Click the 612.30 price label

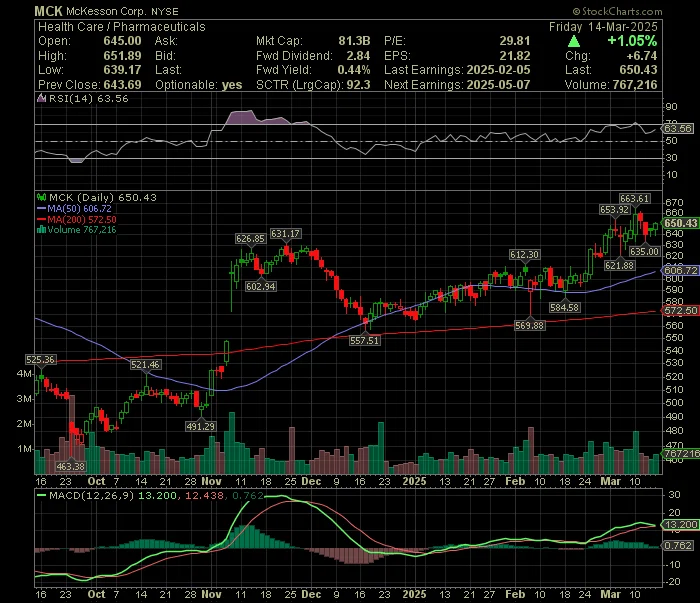tap(525, 254)
